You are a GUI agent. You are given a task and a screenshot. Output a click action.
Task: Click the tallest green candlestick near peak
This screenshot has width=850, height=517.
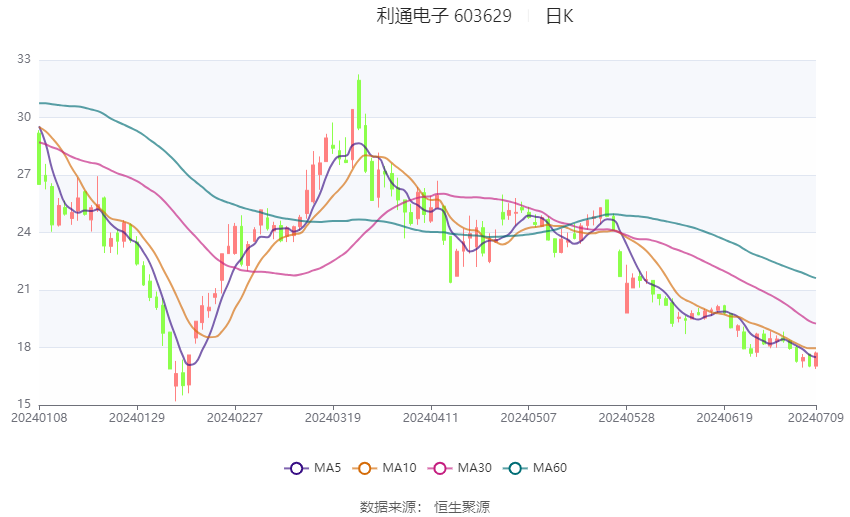pyautogui.click(x=359, y=105)
